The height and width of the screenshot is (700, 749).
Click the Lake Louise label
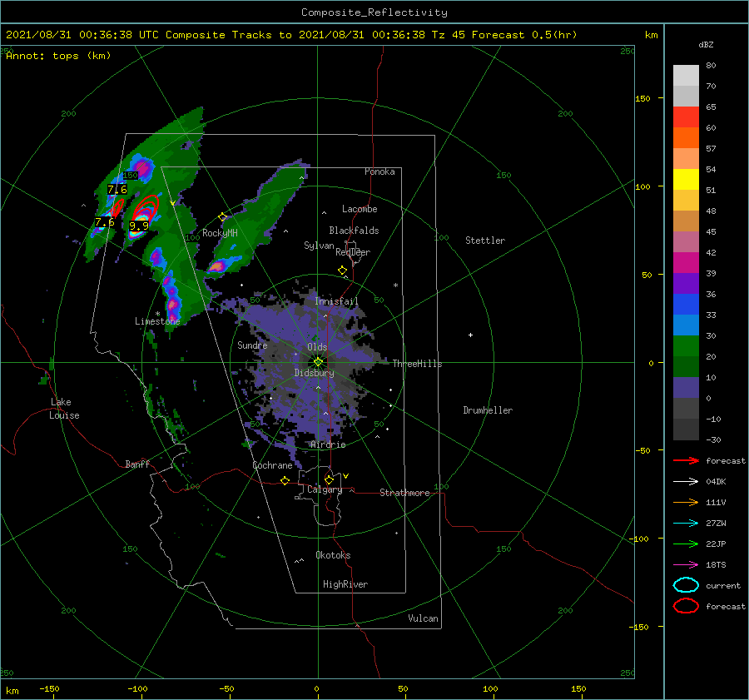64,409
